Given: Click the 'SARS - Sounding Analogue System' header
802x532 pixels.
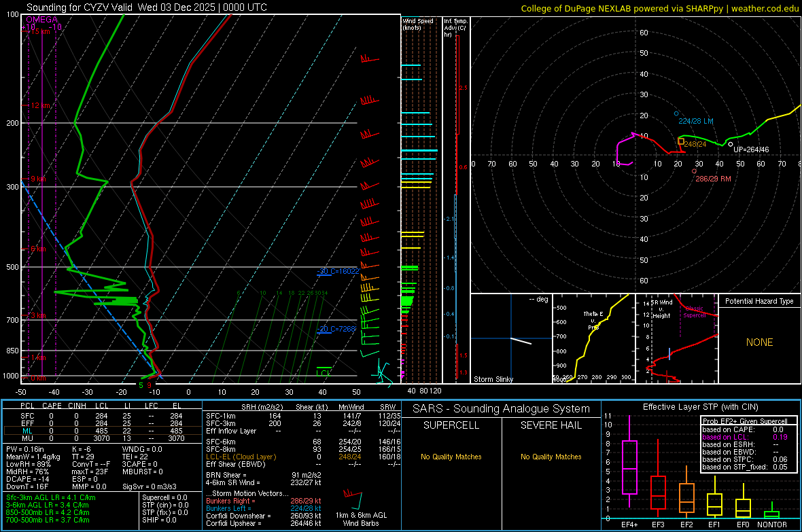Looking at the screenshot, I should pyautogui.click(x=502, y=409).
